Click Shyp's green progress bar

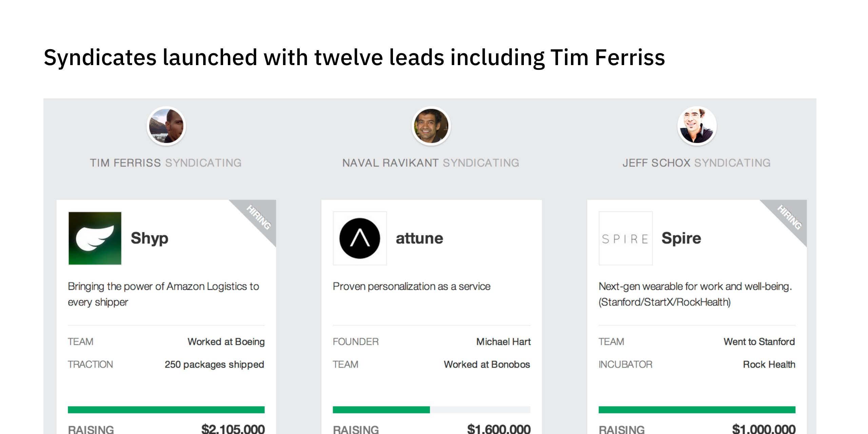(166, 409)
